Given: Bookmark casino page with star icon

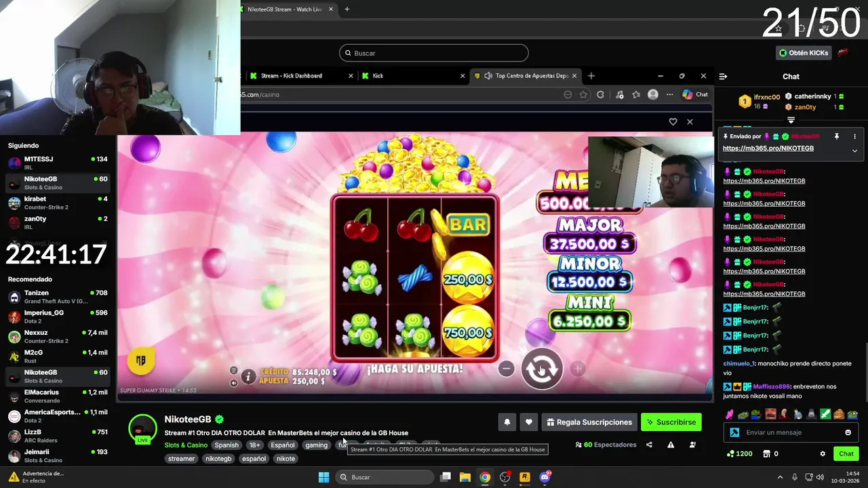Looking at the screenshot, I should click(583, 95).
